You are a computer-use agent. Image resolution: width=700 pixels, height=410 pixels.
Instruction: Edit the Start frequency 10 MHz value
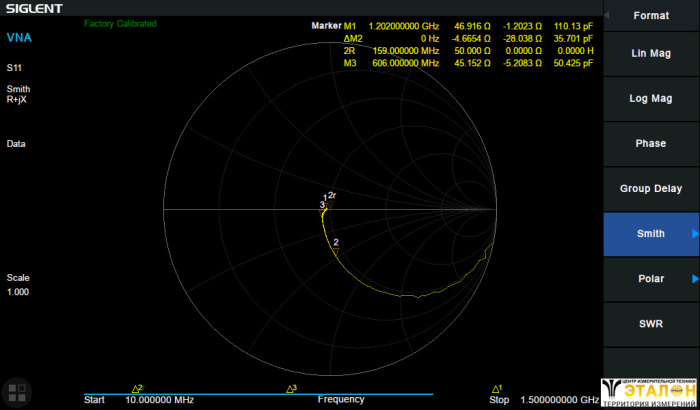click(x=159, y=400)
